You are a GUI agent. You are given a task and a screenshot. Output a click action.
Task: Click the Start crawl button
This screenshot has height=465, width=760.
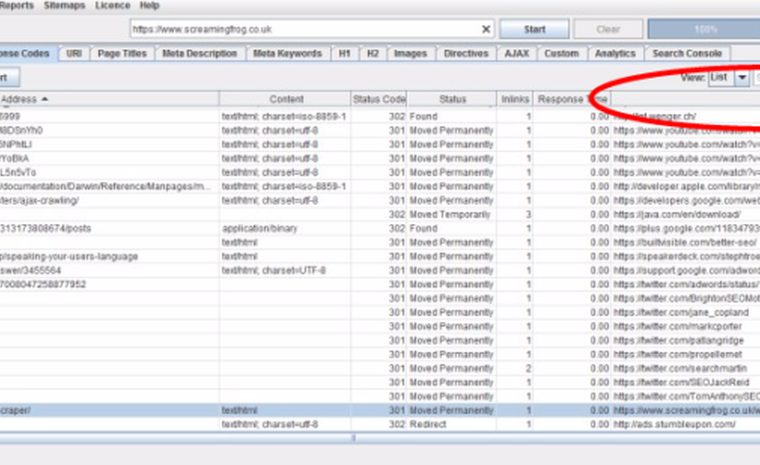pyautogui.click(x=534, y=29)
